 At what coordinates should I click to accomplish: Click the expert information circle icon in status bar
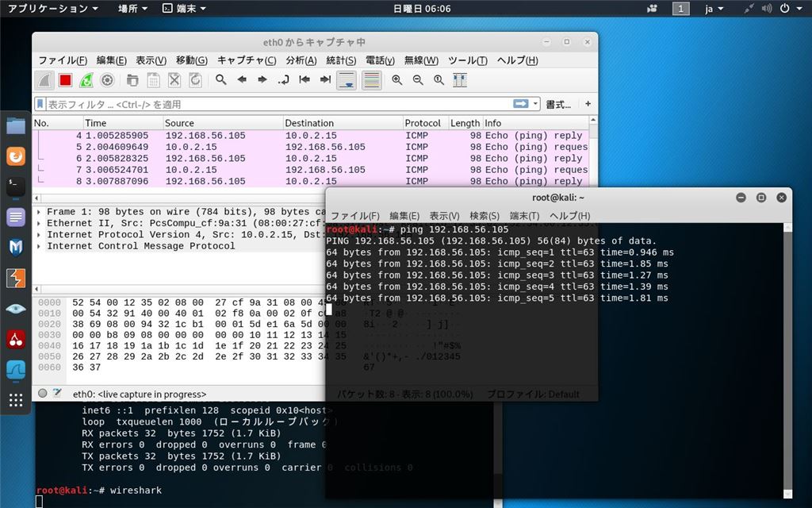click(43, 394)
